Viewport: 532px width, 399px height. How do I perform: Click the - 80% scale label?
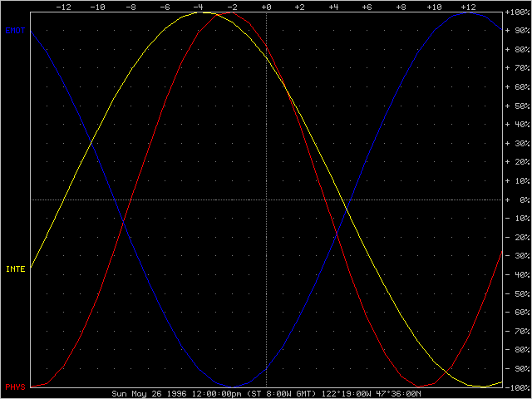coord(517,349)
